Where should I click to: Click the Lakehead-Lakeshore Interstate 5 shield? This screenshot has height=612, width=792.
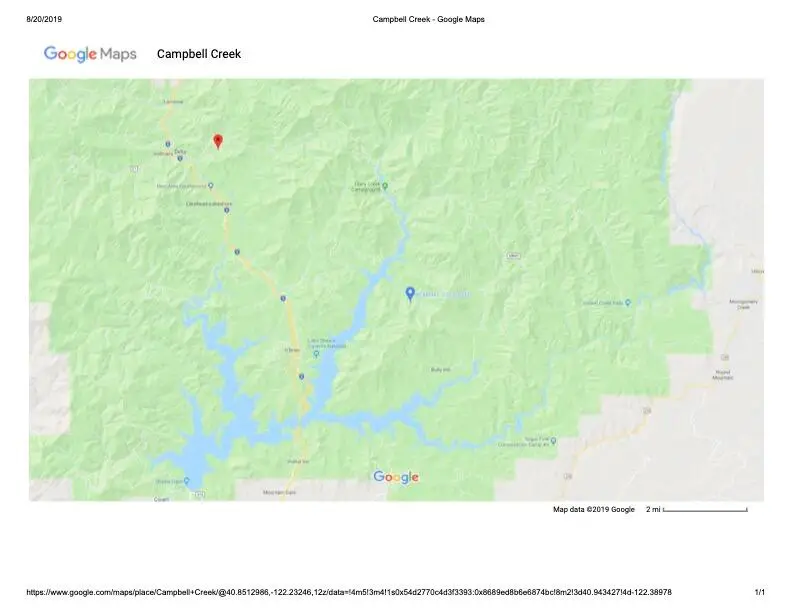click(227, 210)
